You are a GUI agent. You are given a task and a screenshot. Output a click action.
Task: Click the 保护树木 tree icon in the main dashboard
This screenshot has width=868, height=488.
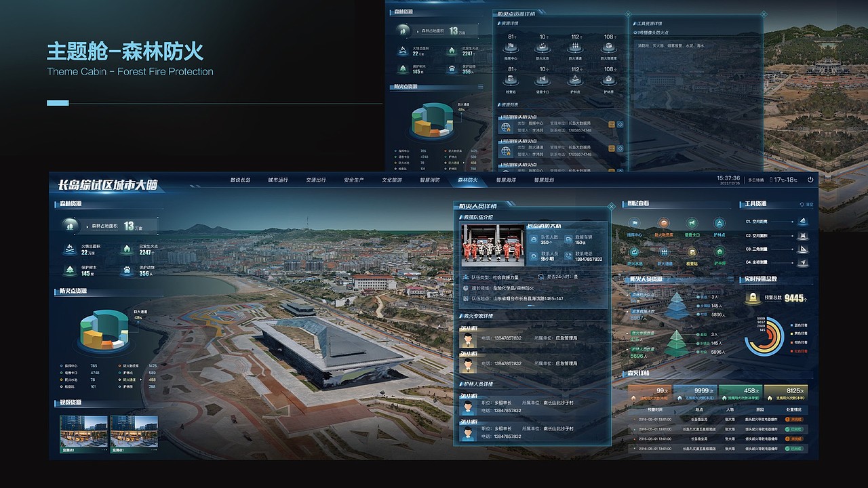[68, 270]
